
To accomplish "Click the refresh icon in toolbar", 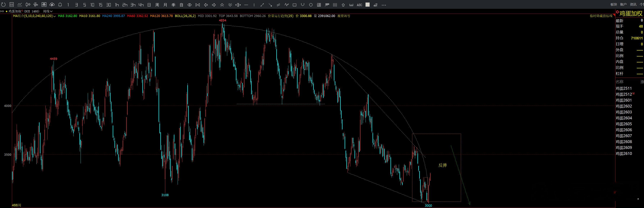I will (3, 5).
